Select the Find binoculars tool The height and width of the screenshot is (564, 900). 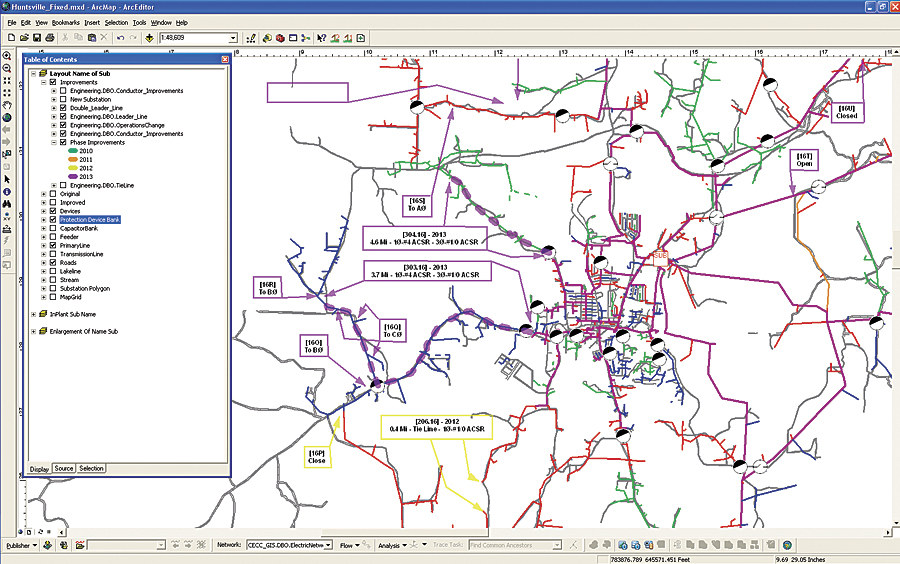tap(7, 203)
